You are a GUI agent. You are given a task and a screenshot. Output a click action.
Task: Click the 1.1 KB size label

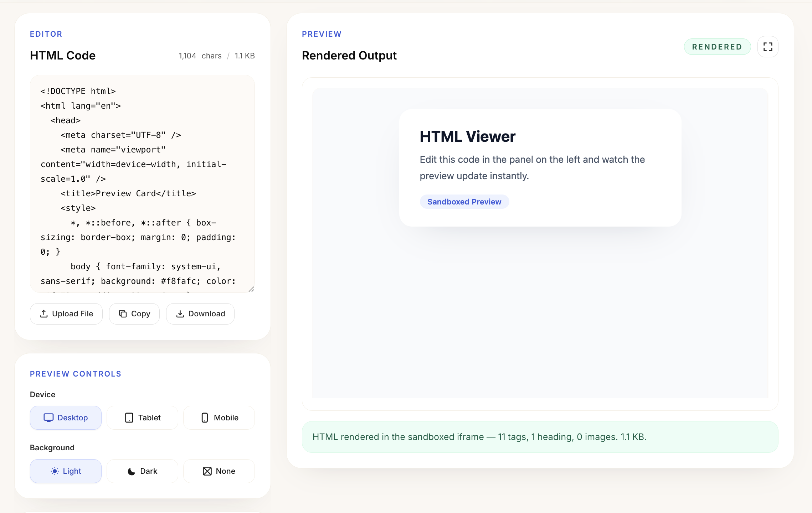pos(245,56)
